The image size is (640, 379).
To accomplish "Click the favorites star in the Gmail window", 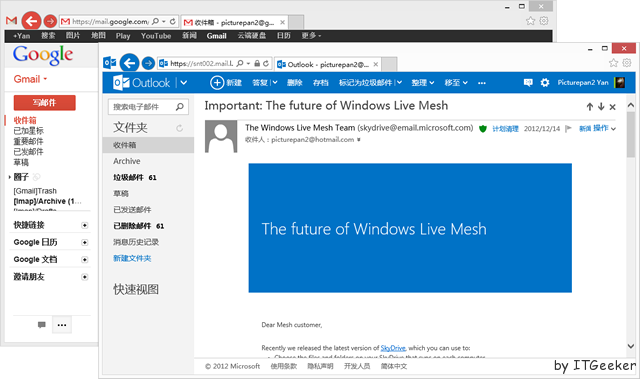I will (x=530, y=21).
